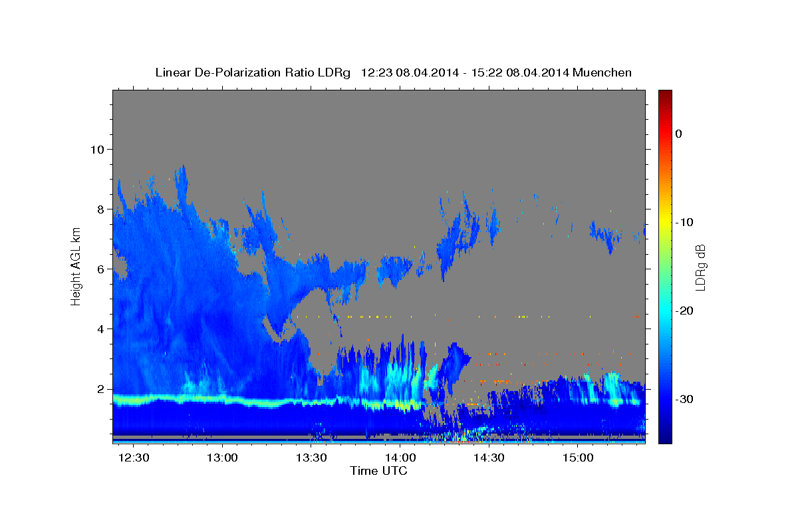
Task: Click the 14:00 time tick label
Action: pyautogui.click(x=400, y=458)
